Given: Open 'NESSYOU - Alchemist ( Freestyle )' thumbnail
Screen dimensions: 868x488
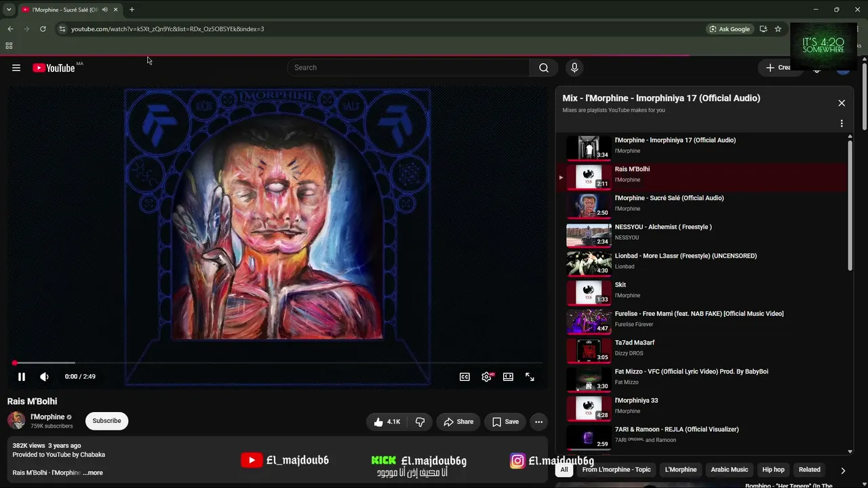Looking at the screenshot, I should [x=589, y=235].
